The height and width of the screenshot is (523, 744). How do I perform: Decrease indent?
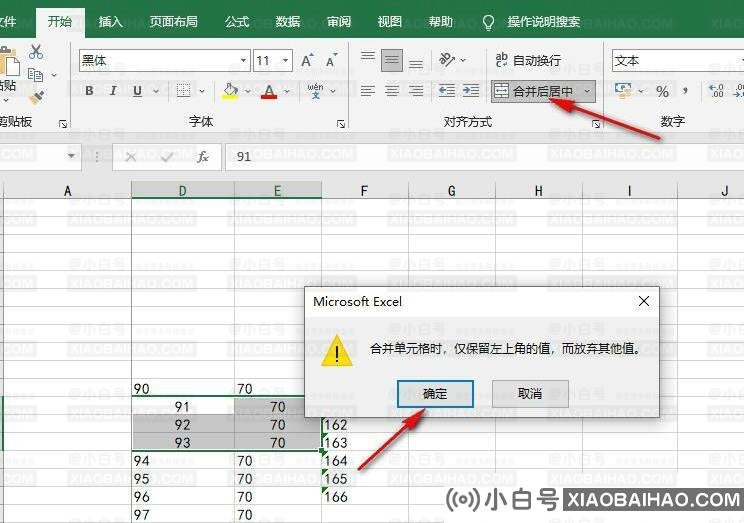point(446,90)
